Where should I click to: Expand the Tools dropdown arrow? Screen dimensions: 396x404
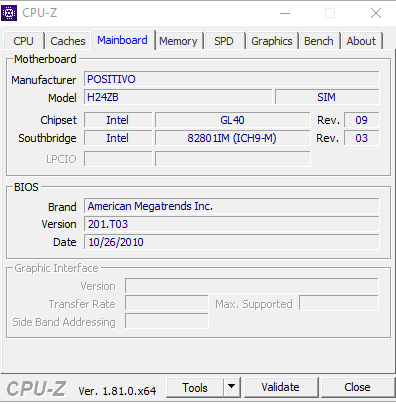pos(232,388)
